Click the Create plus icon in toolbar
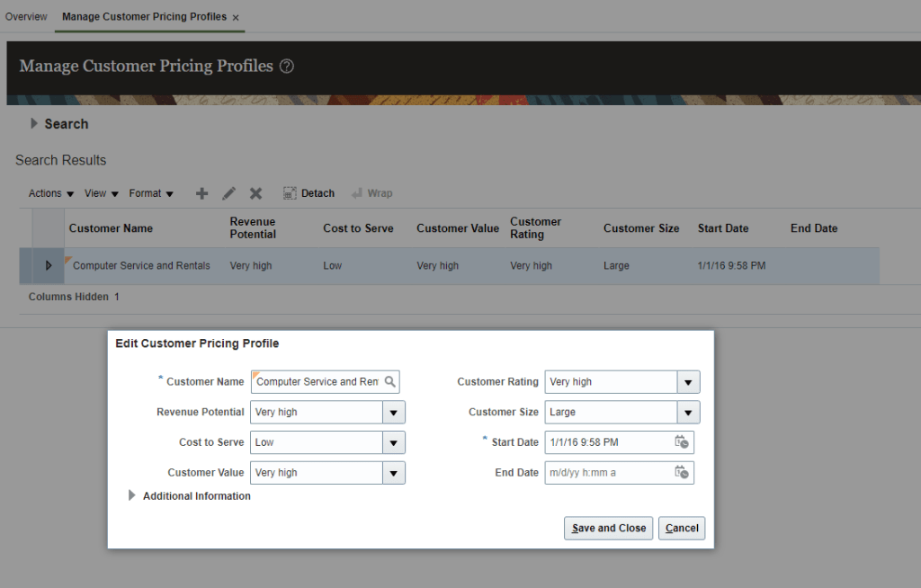 201,193
